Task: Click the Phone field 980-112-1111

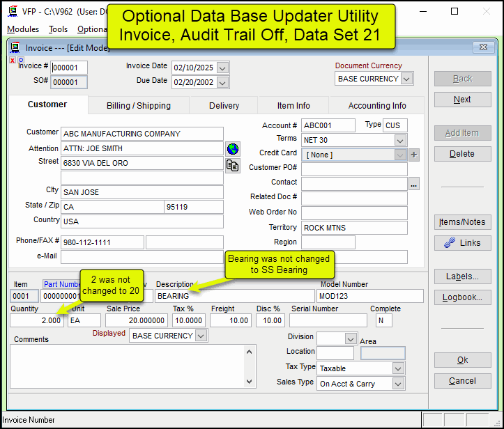Action: (102, 242)
